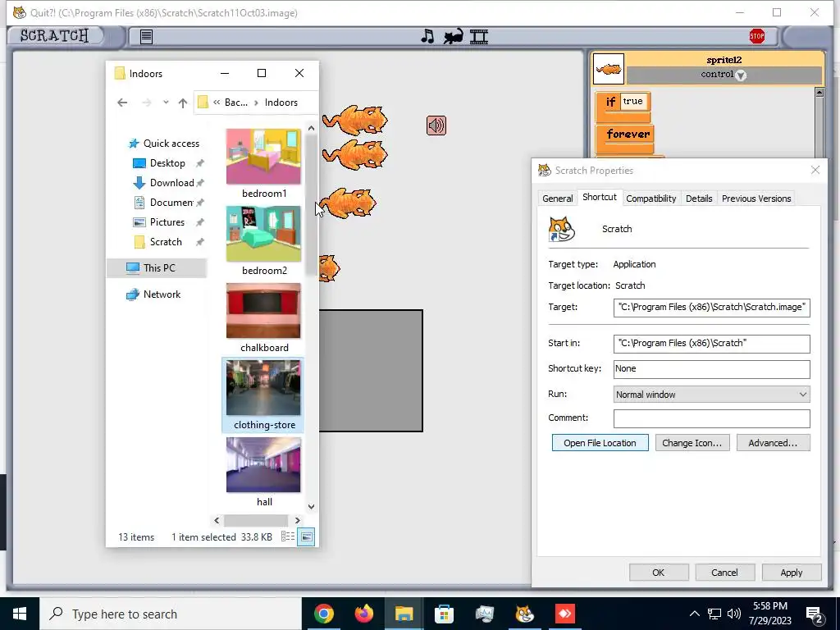
Task: Click the speaker sound sprite on stage
Action: pyautogui.click(x=436, y=126)
